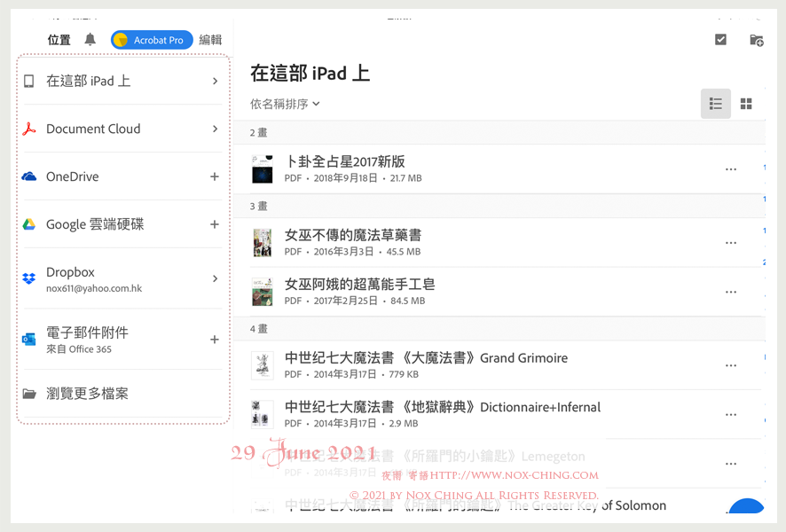Select Google 雲端硬碟 location
The height and width of the screenshot is (532, 786).
pos(122,224)
